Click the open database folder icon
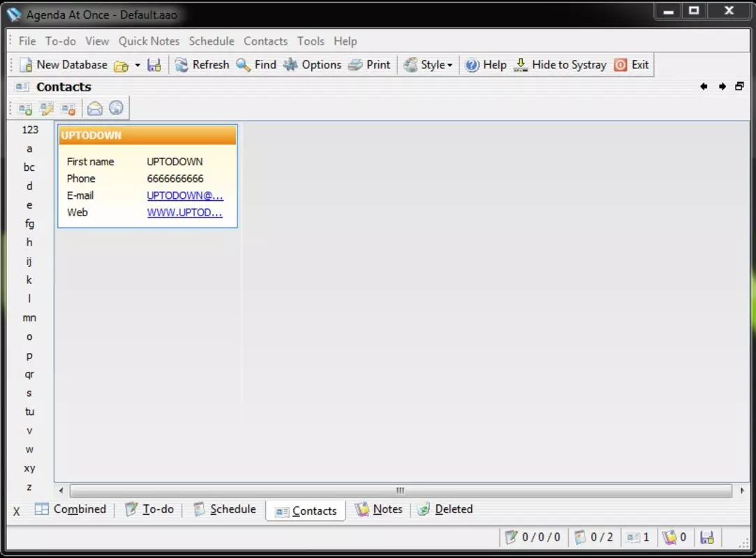The height and width of the screenshot is (558, 756). [x=121, y=66]
